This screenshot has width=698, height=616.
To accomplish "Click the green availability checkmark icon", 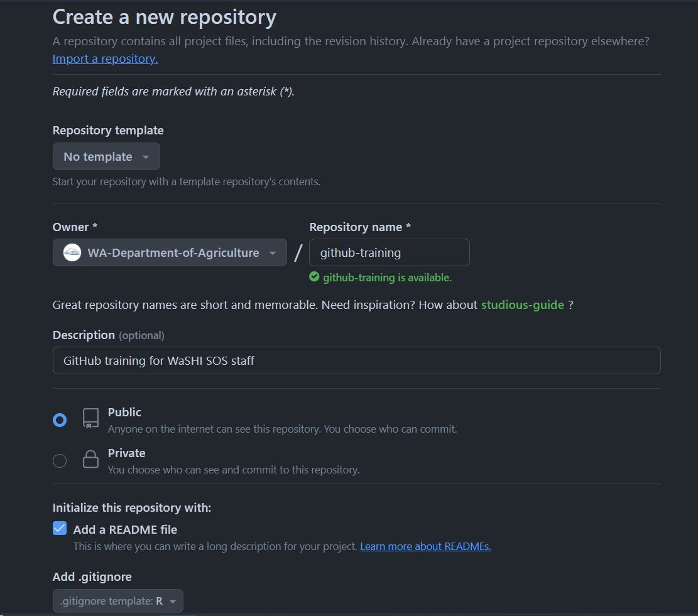I will point(314,277).
